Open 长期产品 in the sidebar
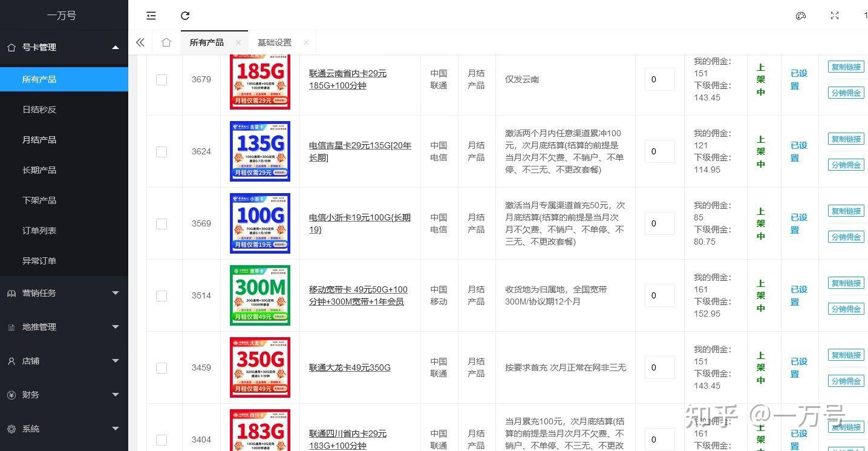The height and width of the screenshot is (451, 868). [x=64, y=170]
